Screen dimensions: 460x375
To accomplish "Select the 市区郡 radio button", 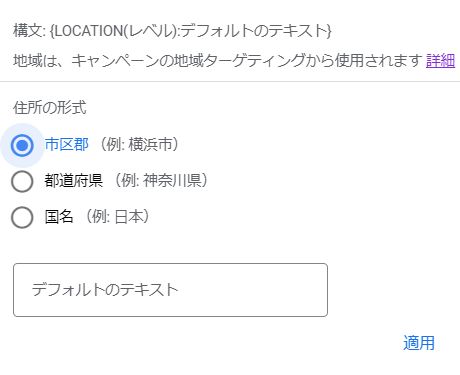I will [x=22, y=145].
